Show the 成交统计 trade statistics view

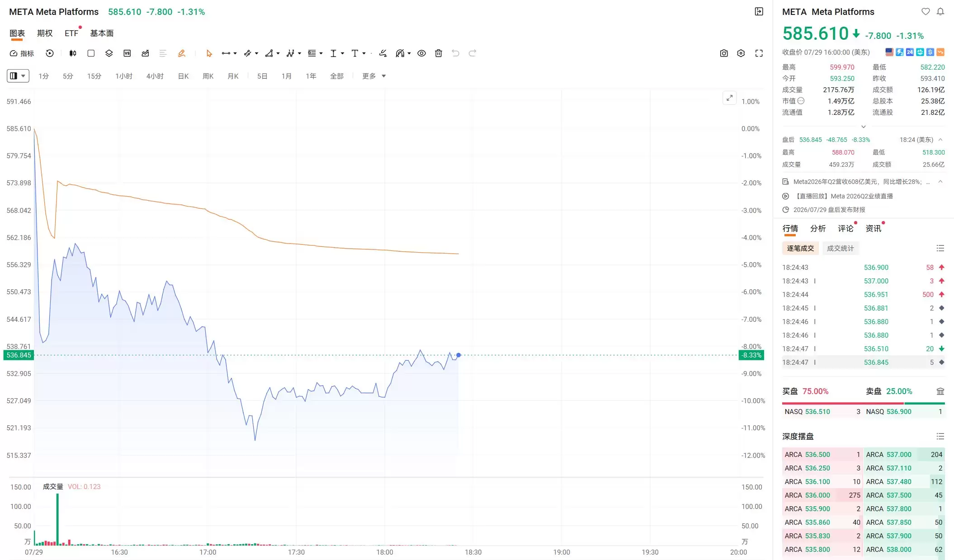tap(841, 248)
